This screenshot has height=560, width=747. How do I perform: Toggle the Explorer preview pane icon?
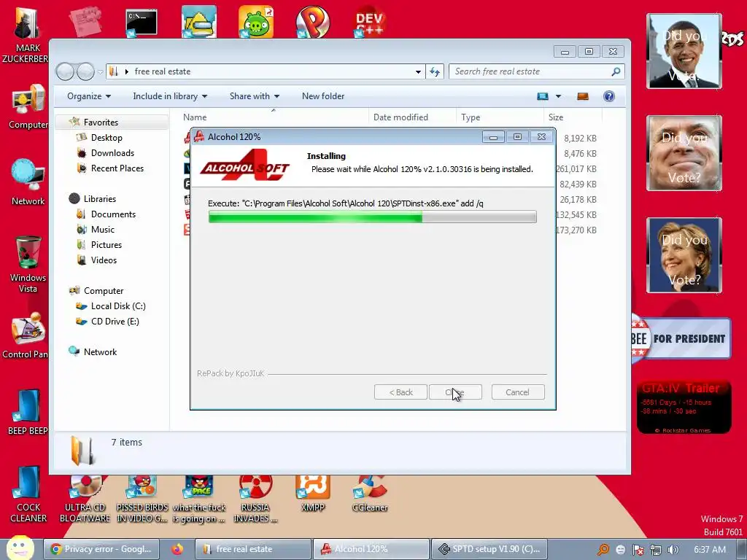pos(583,96)
